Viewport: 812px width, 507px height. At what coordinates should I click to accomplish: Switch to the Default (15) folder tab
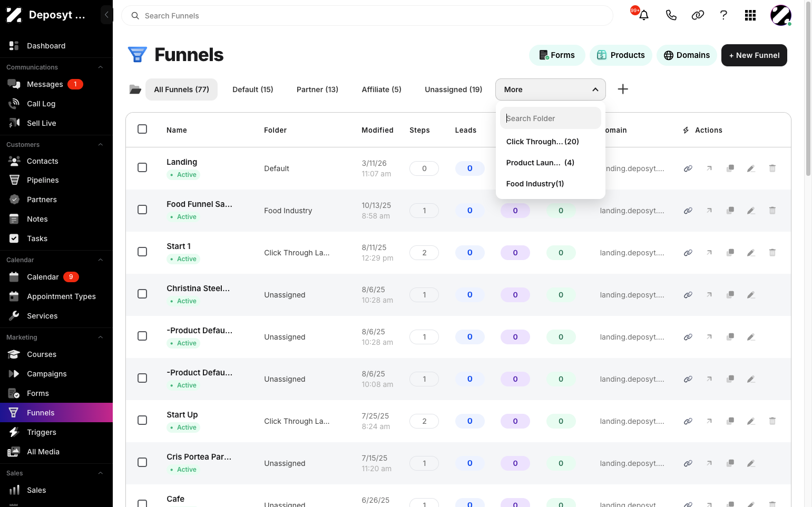pos(253,90)
